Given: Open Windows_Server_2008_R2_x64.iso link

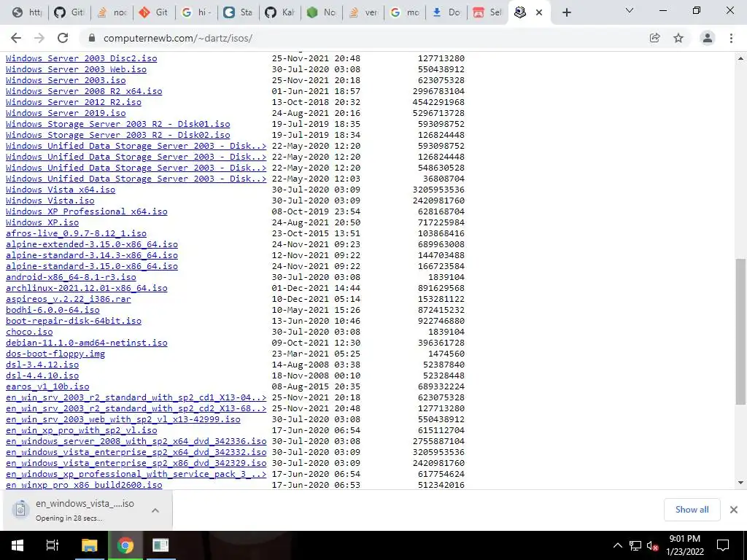Looking at the screenshot, I should (84, 91).
